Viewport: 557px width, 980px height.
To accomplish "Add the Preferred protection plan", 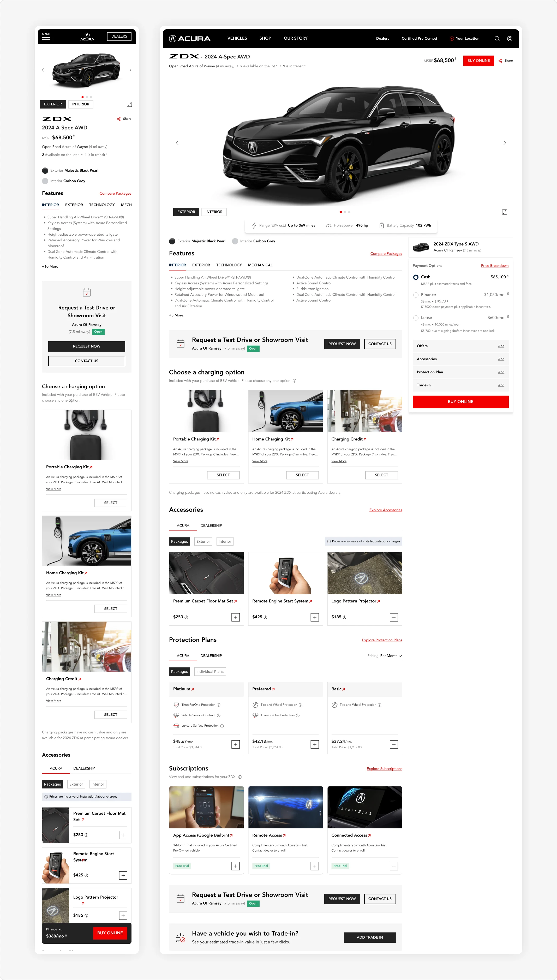I will [x=314, y=744].
